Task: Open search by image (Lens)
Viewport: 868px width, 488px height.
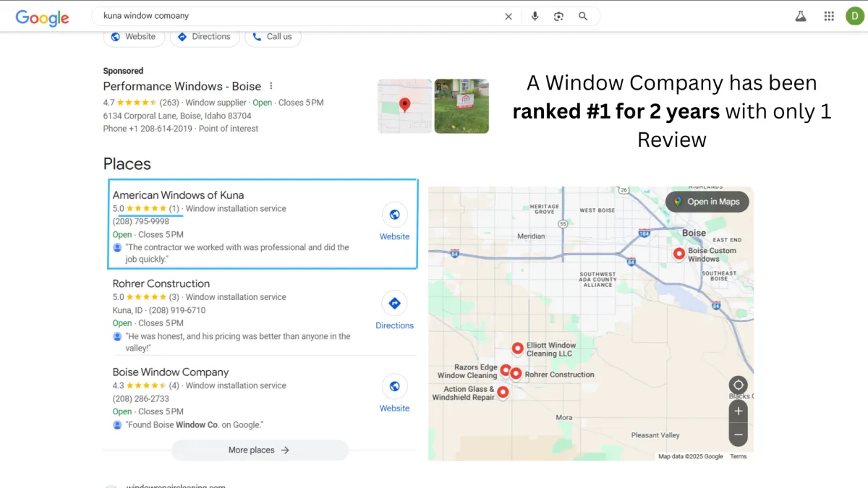Action: [558, 17]
